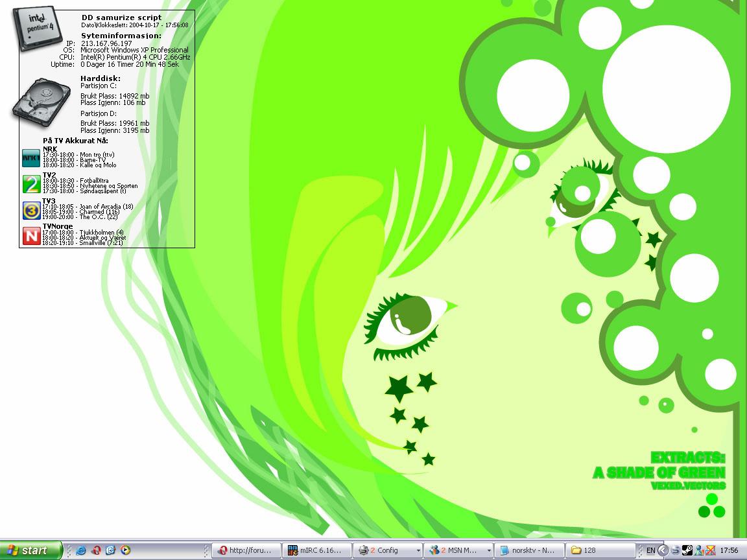The height and width of the screenshot is (560, 747).
Task: Click the 'Intel(R) Pentium(R) 4 CPU 2.66GHz' text
Action: point(136,57)
